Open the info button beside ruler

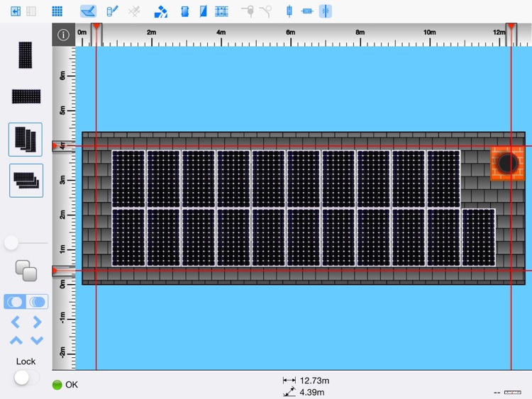tap(63, 35)
